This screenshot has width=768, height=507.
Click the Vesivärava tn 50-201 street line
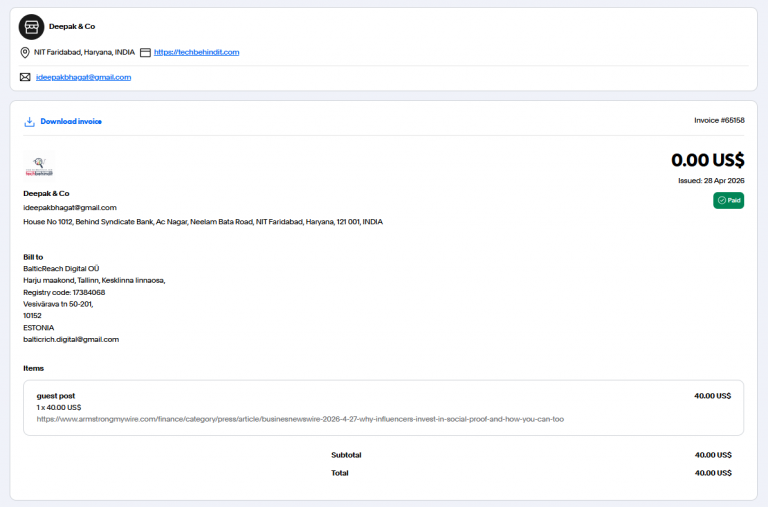click(58, 304)
